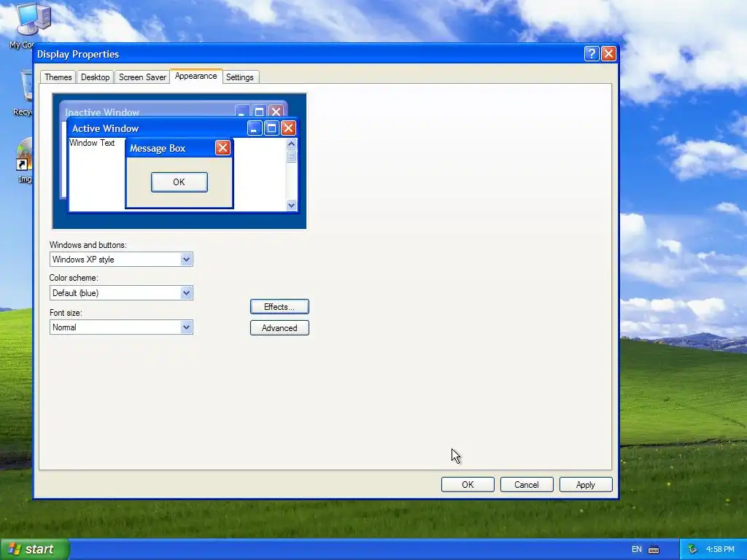Image resolution: width=747 pixels, height=560 pixels.
Task: Click the Inactive Window preview title
Action: pyautogui.click(x=102, y=112)
